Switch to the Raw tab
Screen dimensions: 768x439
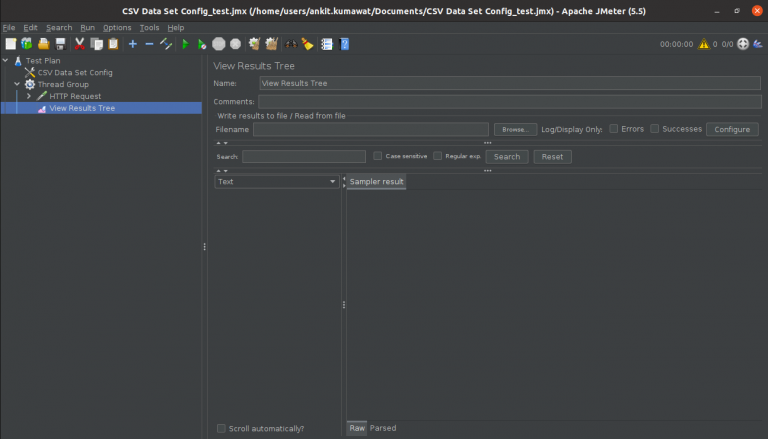[x=357, y=428]
